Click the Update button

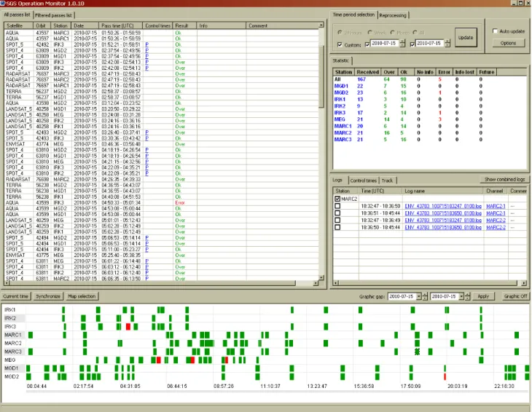(x=466, y=38)
